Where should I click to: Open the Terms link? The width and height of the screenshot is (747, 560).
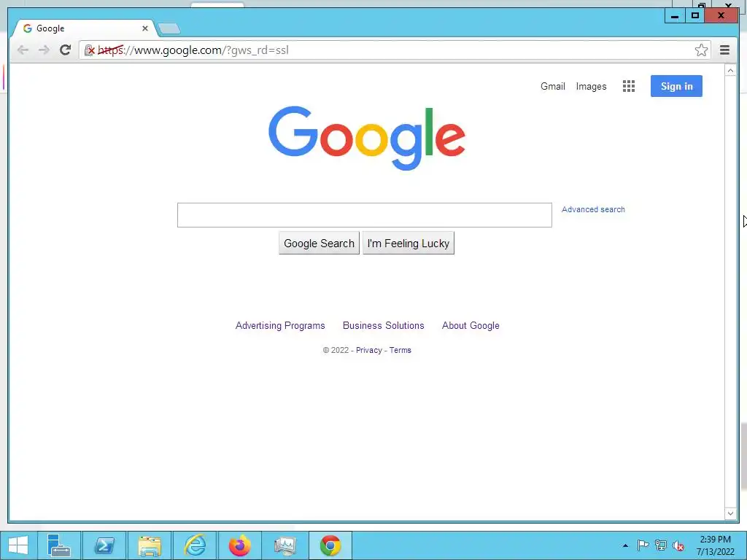pyautogui.click(x=400, y=350)
